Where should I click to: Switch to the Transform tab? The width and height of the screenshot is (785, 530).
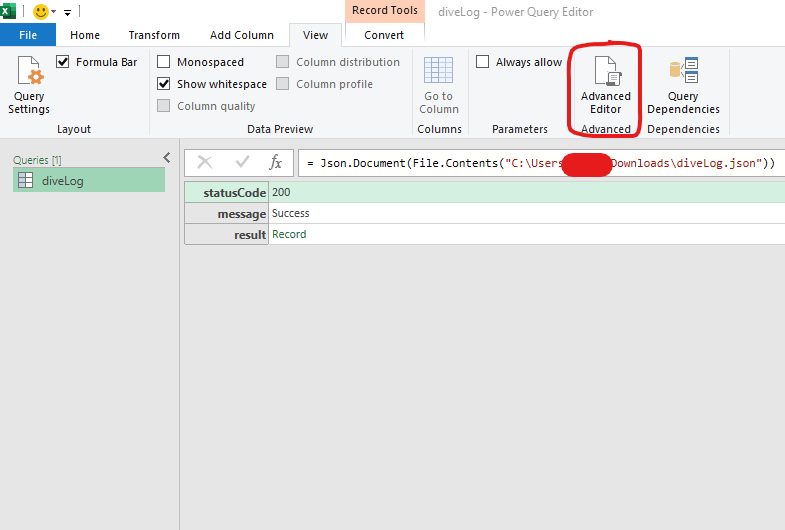tap(154, 35)
